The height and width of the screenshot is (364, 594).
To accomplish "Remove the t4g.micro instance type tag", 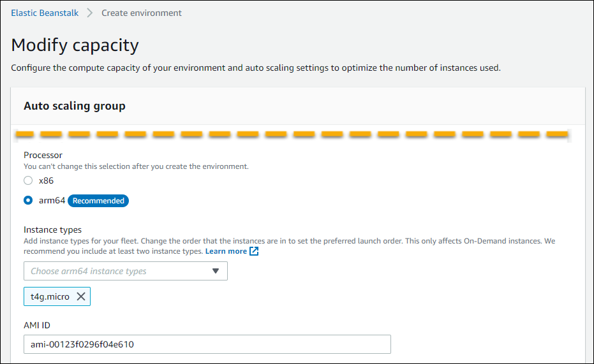I will tap(80, 296).
